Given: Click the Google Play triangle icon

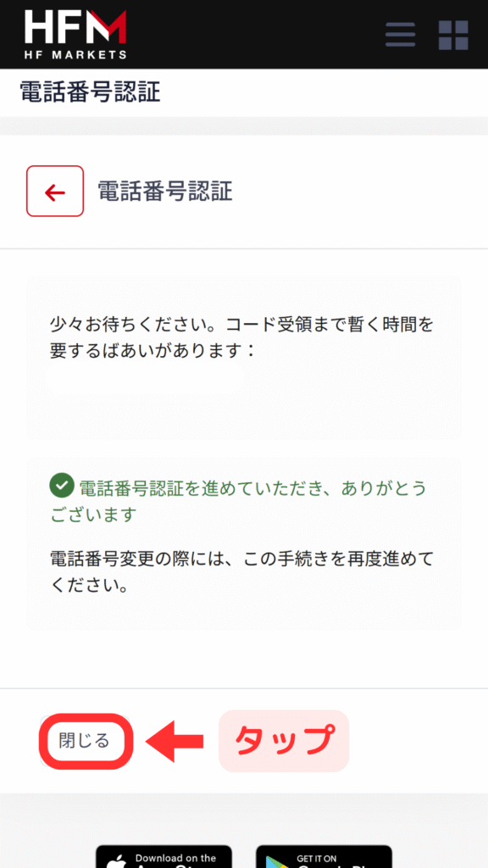Looking at the screenshot, I should click(276, 862).
